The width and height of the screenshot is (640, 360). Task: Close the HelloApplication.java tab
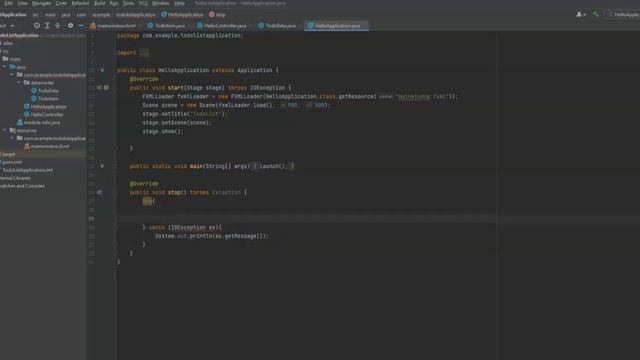click(x=364, y=26)
